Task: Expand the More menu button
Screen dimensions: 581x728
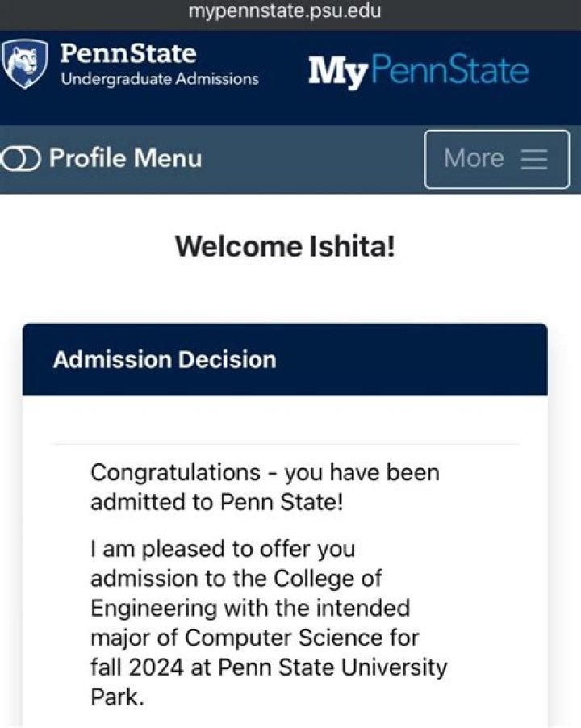Action: (x=496, y=159)
